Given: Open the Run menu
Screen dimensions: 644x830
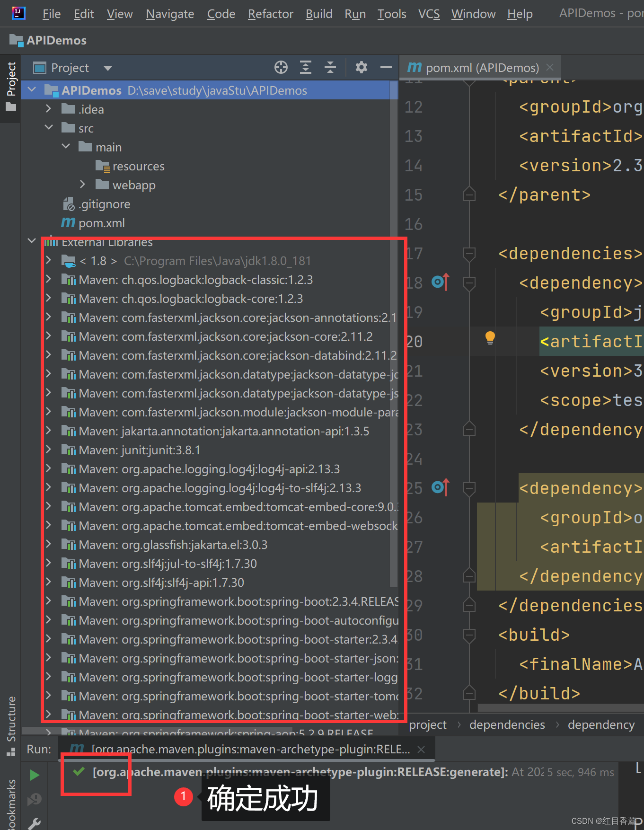Looking at the screenshot, I should click(x=355, y=14).
